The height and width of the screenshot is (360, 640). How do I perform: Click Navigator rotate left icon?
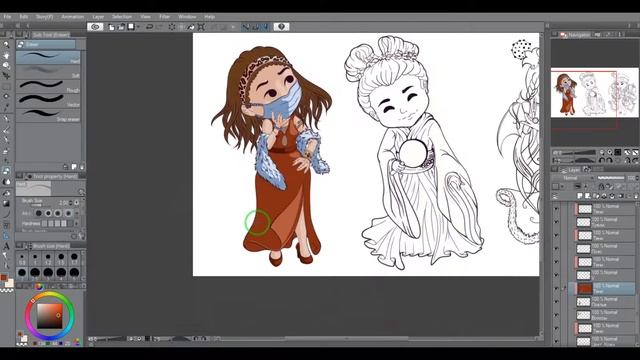pyautogui.click(x=602, y=160)
